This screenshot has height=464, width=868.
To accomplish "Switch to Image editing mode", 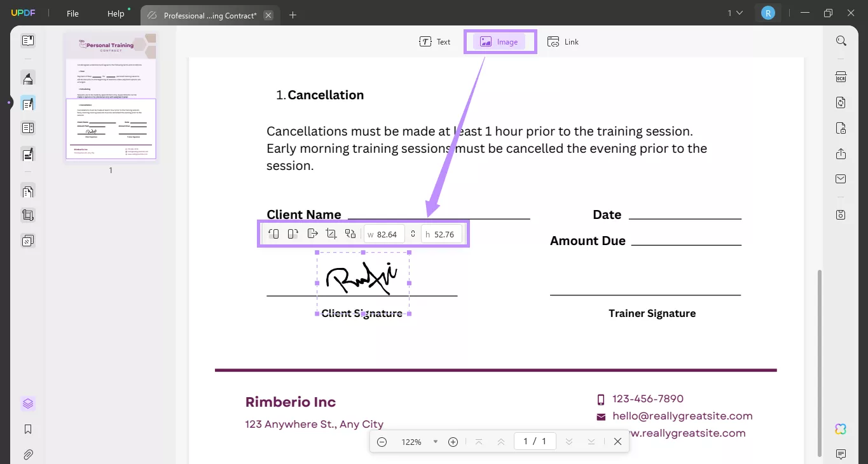I will tap(500, 41).
